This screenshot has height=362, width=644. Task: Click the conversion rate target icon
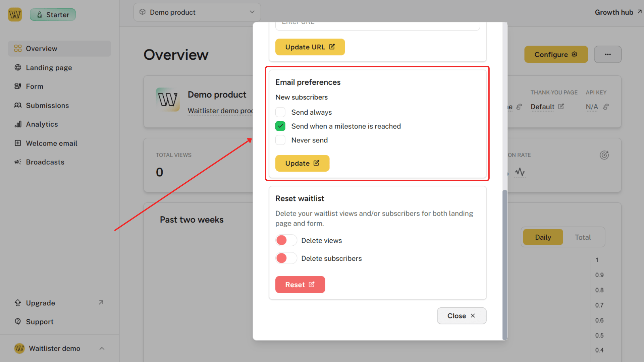(x=604, y=155)
